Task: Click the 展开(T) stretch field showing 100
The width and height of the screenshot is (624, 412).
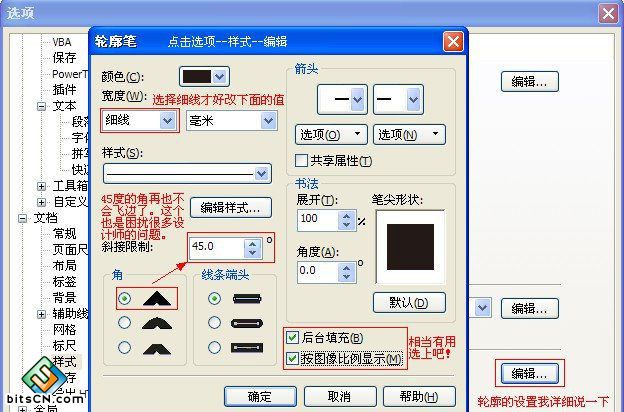Action: pyautogui.click(x=318, y=220)
